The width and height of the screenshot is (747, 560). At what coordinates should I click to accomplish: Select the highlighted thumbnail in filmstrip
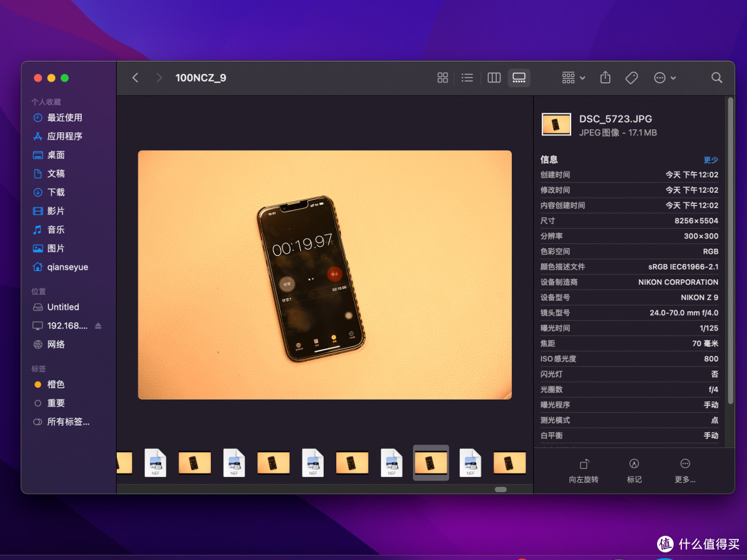(x=431, y=463)
